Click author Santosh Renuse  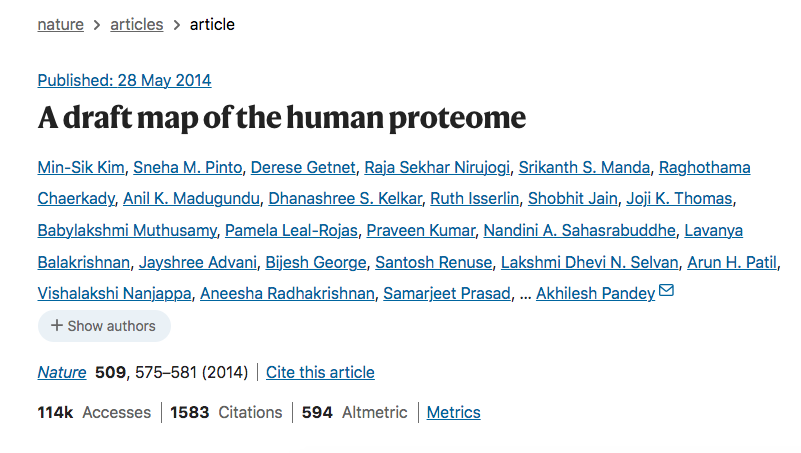tap(434, 262)
